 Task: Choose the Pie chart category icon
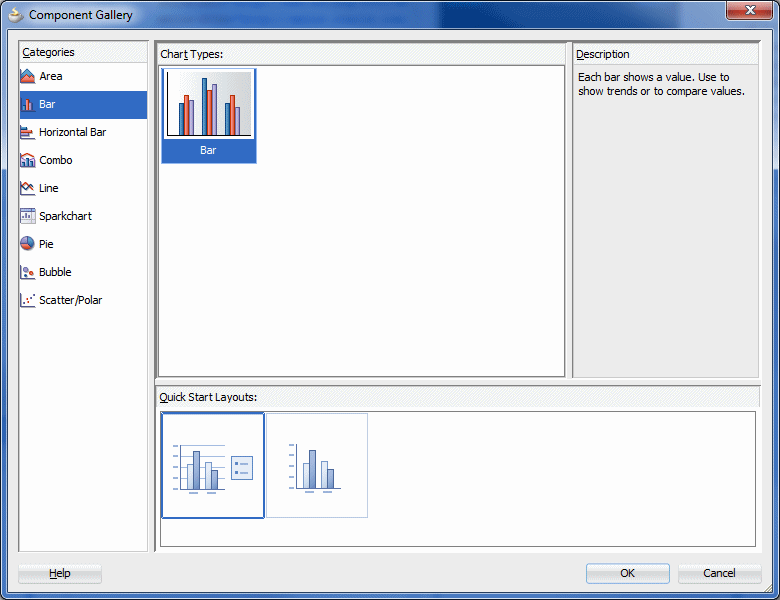click(x=28, y=244)
